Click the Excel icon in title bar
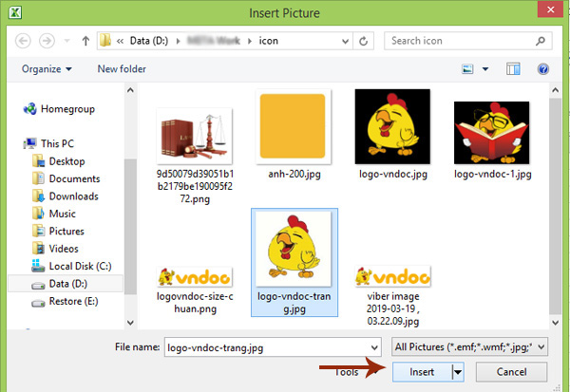570x392 pixels. pyautogui.click(x=15, y=12)
